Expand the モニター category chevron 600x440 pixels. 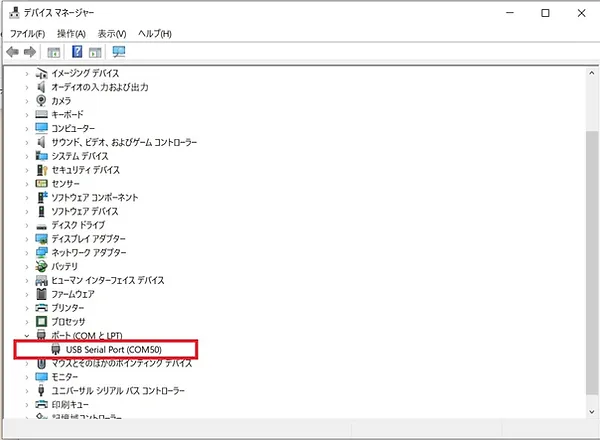27,377
